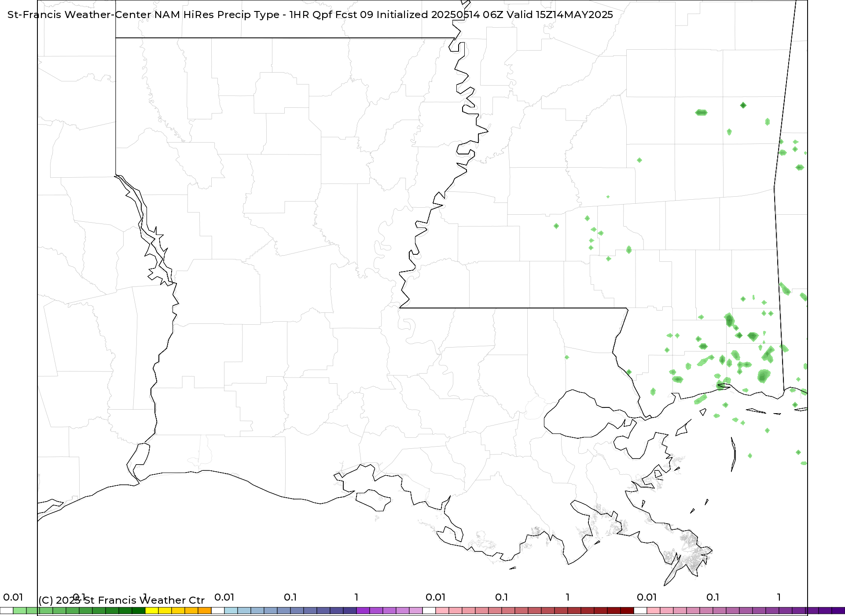
Task: Click the 1 label above the red scale
Action: (x=568, y=597)
